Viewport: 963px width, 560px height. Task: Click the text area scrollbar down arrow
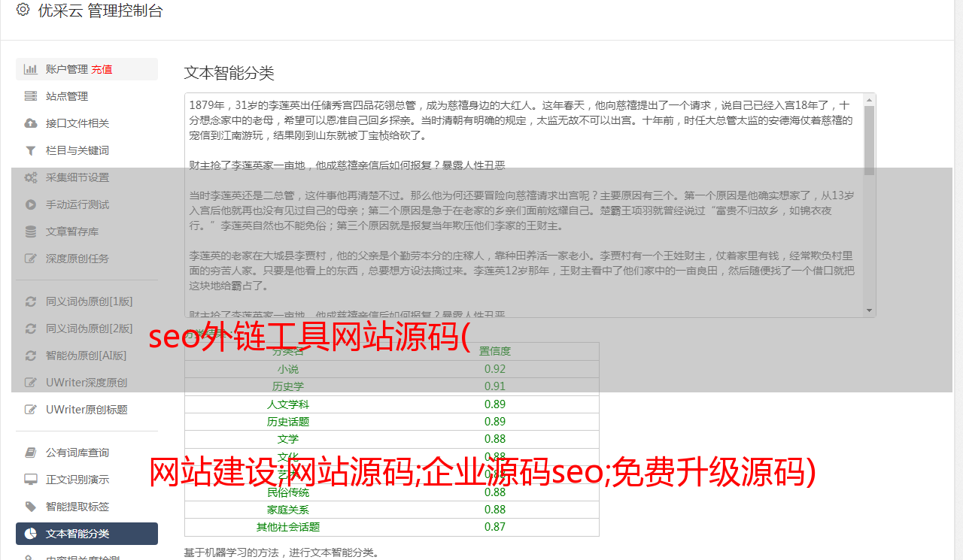(x=870, y=310)
